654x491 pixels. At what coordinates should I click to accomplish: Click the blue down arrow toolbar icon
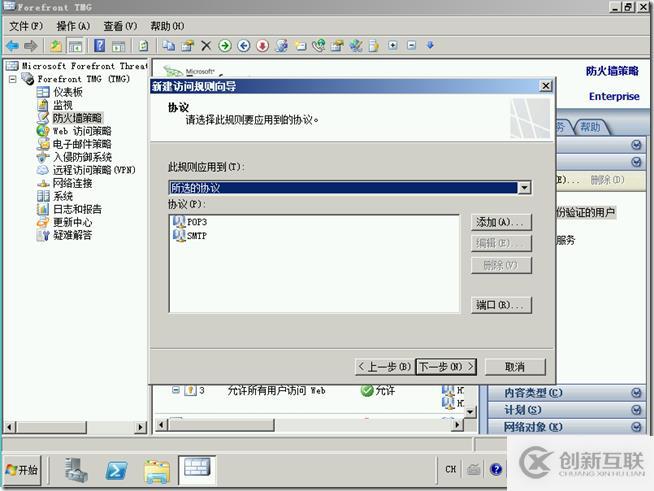(430, 45)
